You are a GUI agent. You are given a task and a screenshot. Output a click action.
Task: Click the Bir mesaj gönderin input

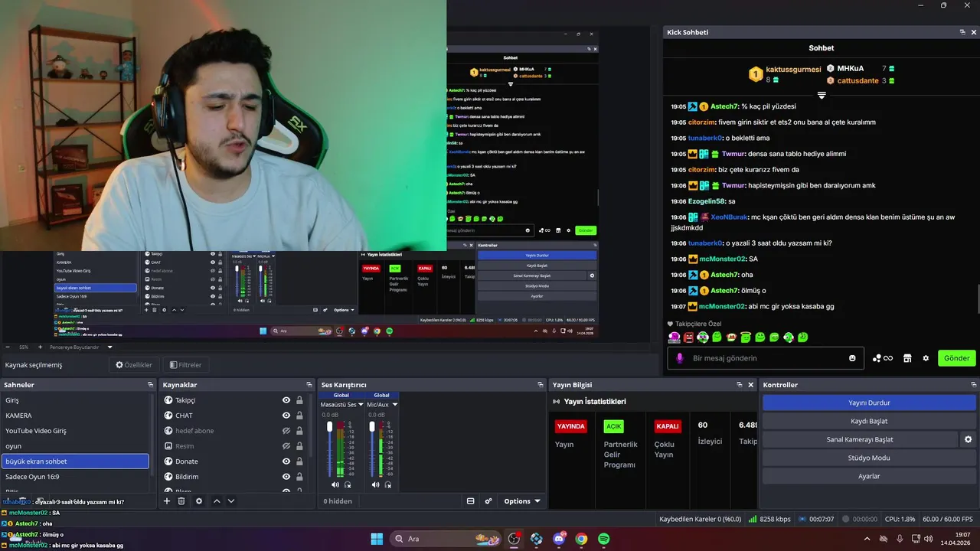pos(766,358)
